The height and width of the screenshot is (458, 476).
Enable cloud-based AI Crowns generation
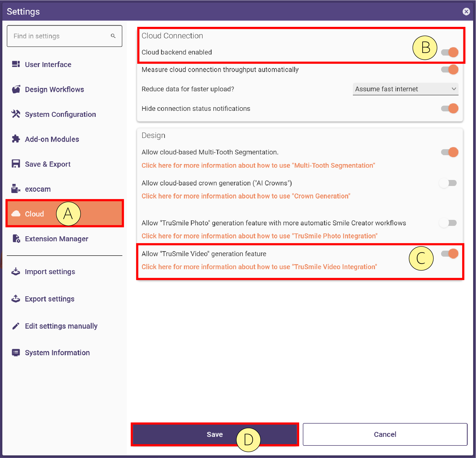pos(448,183)
